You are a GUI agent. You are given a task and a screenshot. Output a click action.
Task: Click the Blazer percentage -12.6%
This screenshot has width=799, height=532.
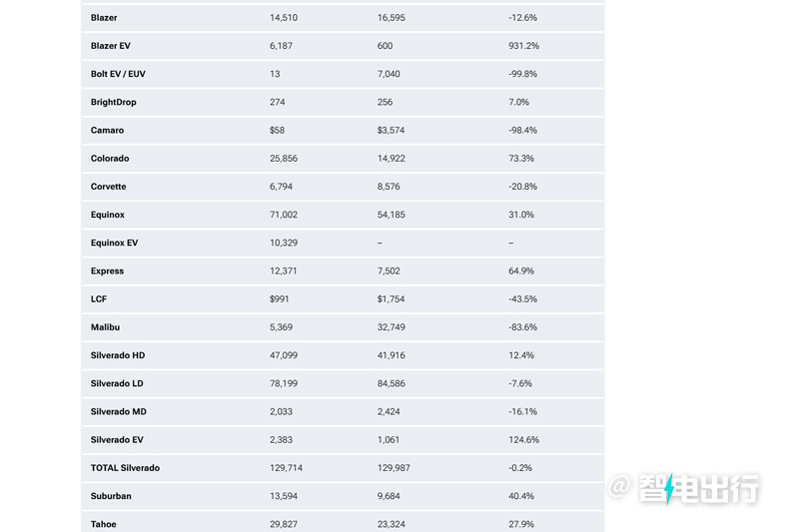[522, 18]
